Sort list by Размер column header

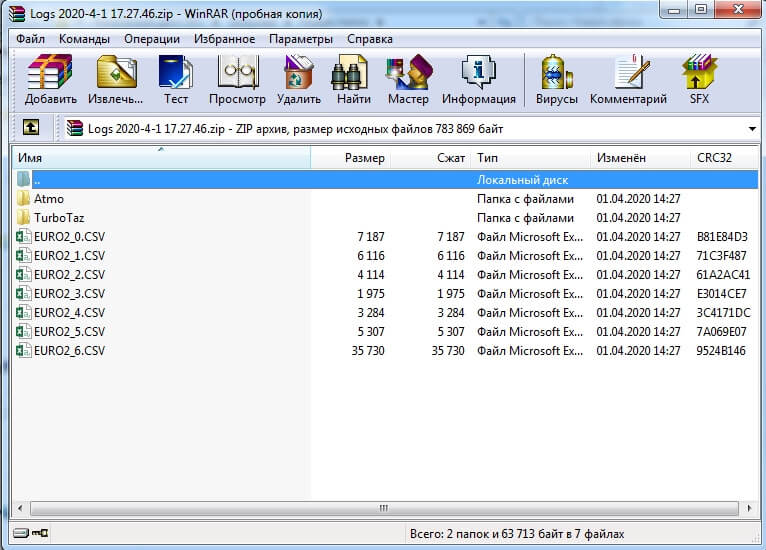(x=364, y=158)
